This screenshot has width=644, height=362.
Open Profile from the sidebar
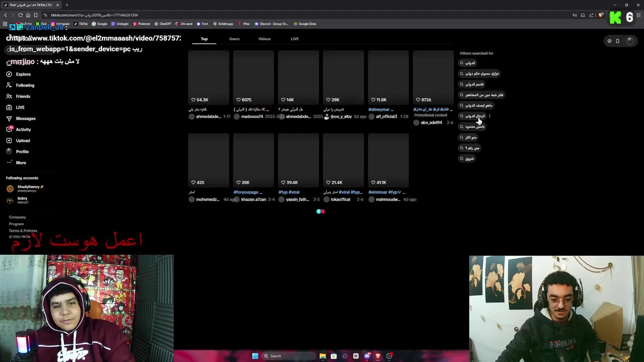[x=18, y=152]
